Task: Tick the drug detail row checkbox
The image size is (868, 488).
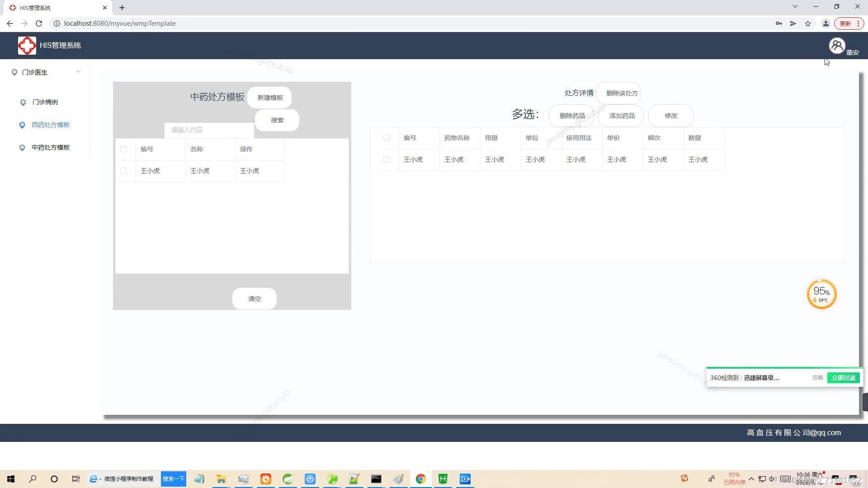Action: pos(387,160)
